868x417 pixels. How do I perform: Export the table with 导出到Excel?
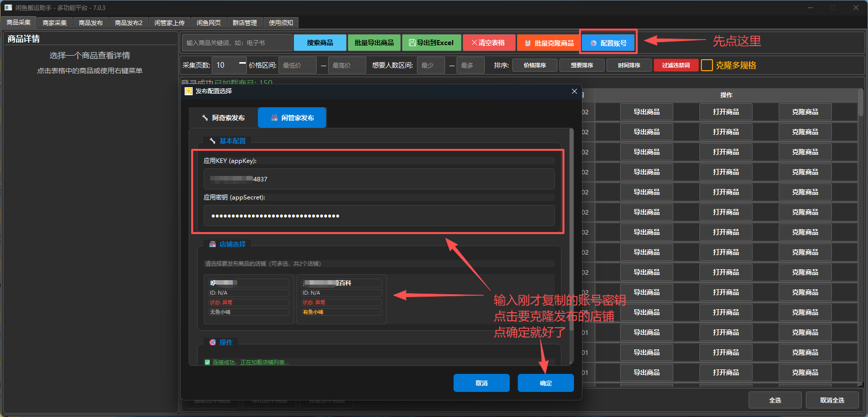click(x=431, y=43)
